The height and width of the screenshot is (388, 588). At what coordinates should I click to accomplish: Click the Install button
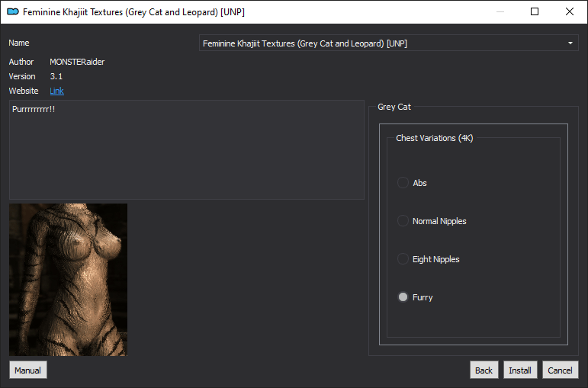tap(520, 370)
